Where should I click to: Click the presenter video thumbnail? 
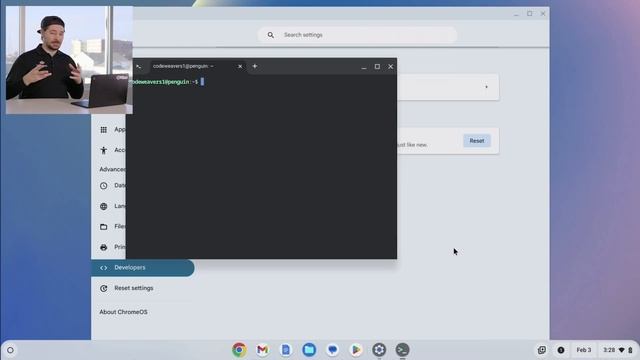[69, 60]
